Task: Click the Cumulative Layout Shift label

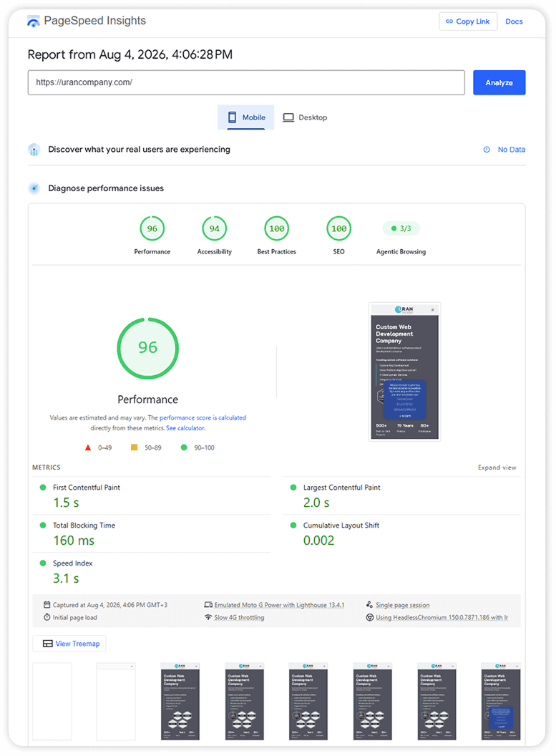Action: (x=341, y=525)
